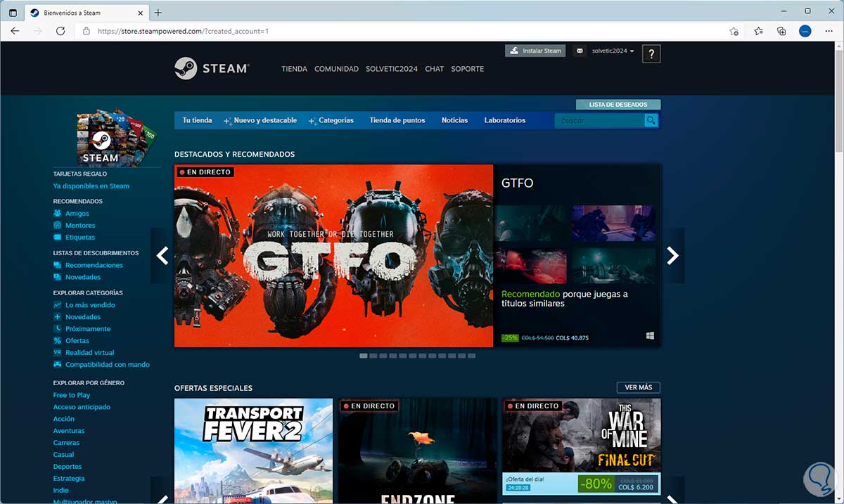Screen dimensions: 844x504
Task: Go to next featured game arrow
Action: tap(672, 256)
